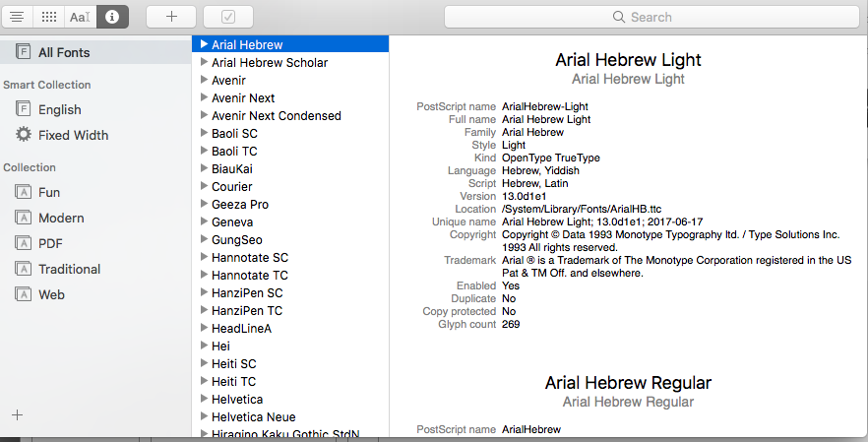Click the Arial Hebrew Regular heading
This screenshot has height=442, width=868.
[628, 383]
